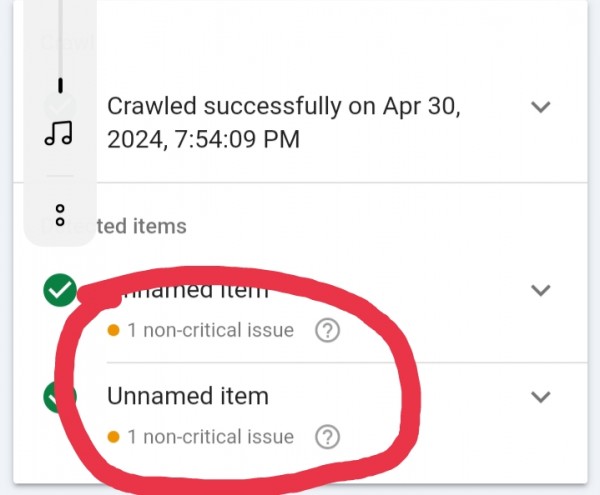Viewport: 600px width, 495px height.
Task: Click the orange warning dot on the second item
Action: point(113,436)
